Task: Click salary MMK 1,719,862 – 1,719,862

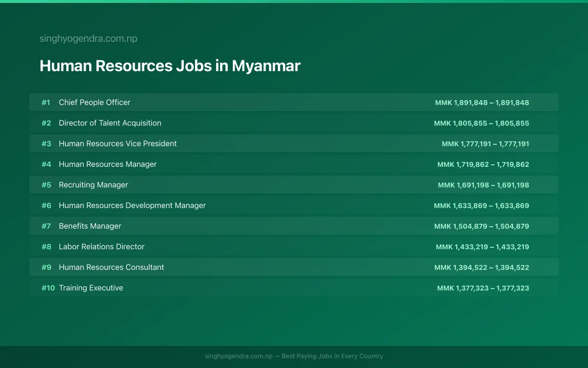Action: point(483,164)
